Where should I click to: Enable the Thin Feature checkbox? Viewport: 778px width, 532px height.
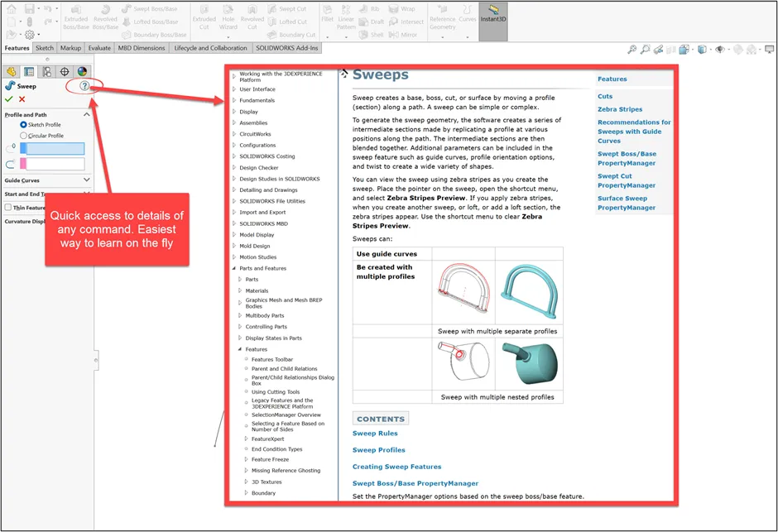pyautogui.click(x=8, y=207)
